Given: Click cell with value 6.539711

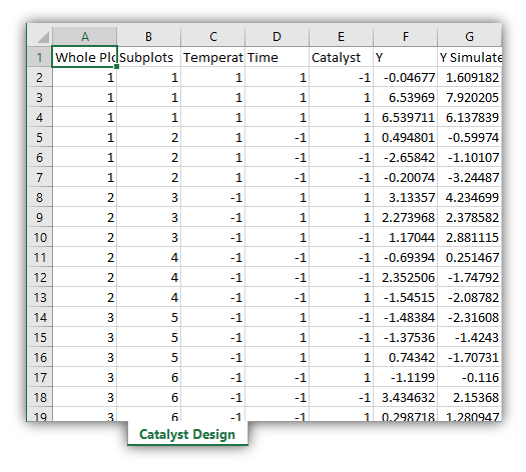Looking at the screenshot, I should pyautogui.click(x=405, y=117).
